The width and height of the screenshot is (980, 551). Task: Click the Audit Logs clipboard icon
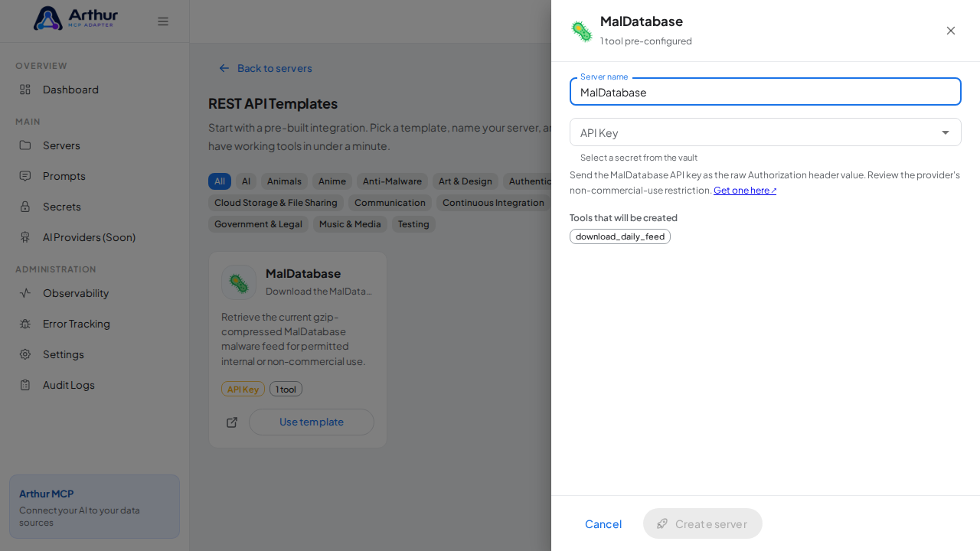(25, 385)
